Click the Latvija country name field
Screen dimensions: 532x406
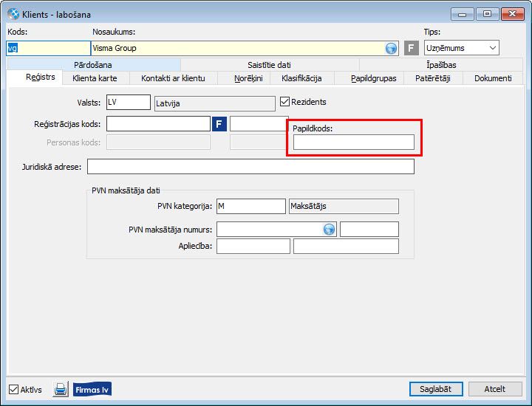click(215, 103)
